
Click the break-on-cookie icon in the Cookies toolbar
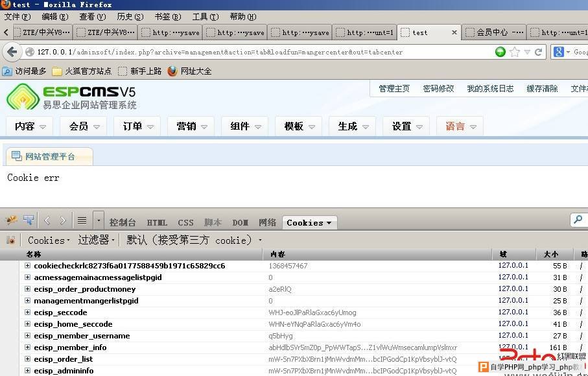pyautogui.click(x=11, y=241)
